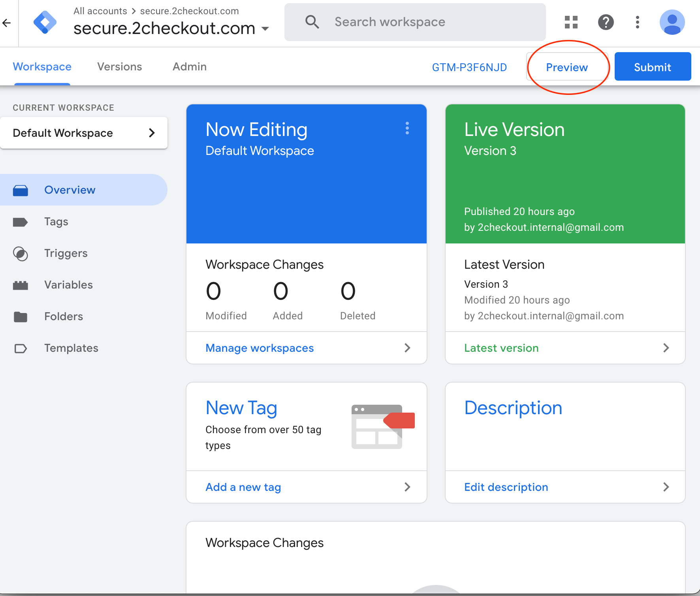Screen dimensions: 700x596
Task: Click the Google Tag Manager logo
Action: (45, 23)
